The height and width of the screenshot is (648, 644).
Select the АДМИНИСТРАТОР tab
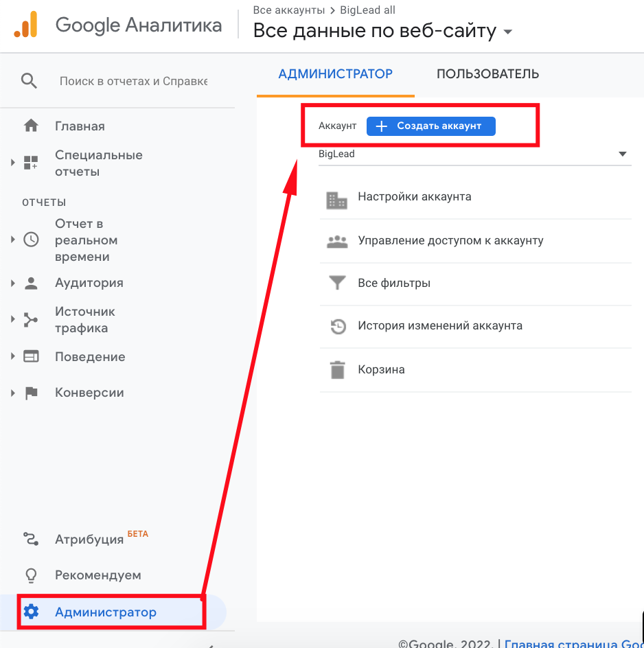click(335, 74)
